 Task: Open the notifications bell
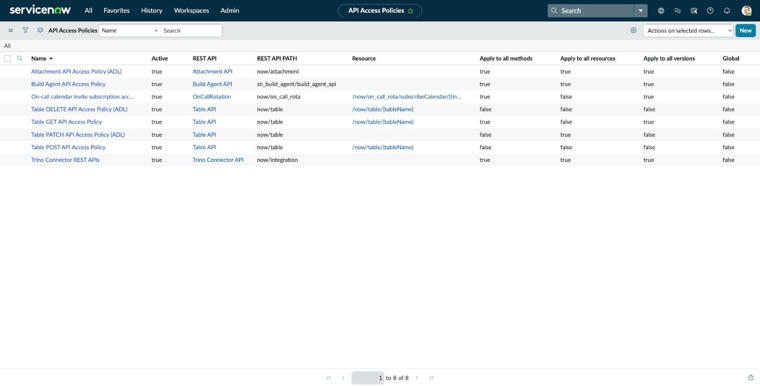pyautogui.click(x=727, y=11)
